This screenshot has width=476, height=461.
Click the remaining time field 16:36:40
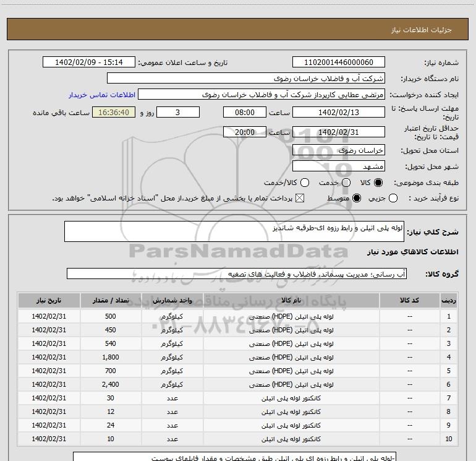pyautogui.click(x=114, y=112)
